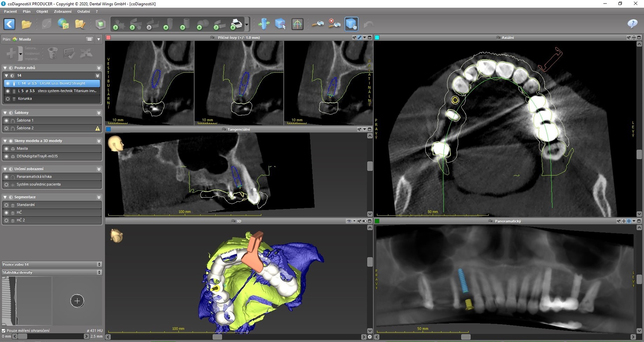The image size is (644, 342).
Task: Toggle visibility of the Maxila model
Action: pos(6,149)
